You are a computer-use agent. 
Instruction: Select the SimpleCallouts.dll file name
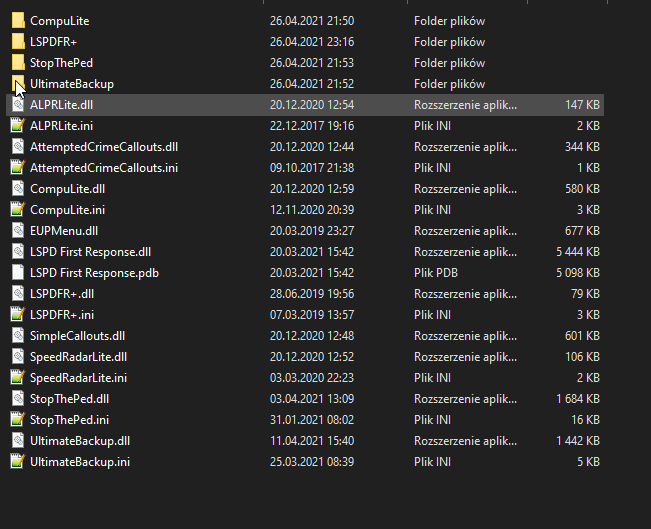pyautogui.click(x=77, y=335)
